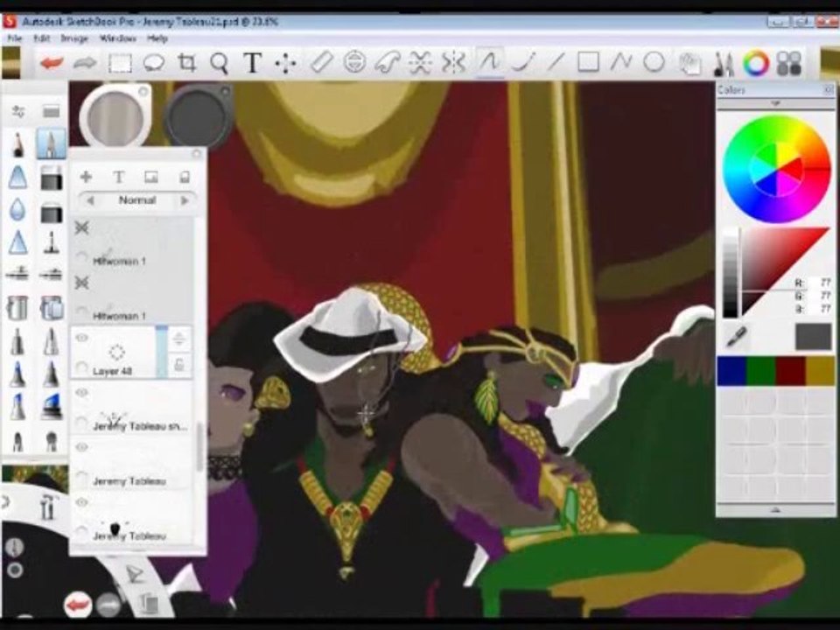Open the File menu
This screenshot has width=840, height=630.
point(15,38)
